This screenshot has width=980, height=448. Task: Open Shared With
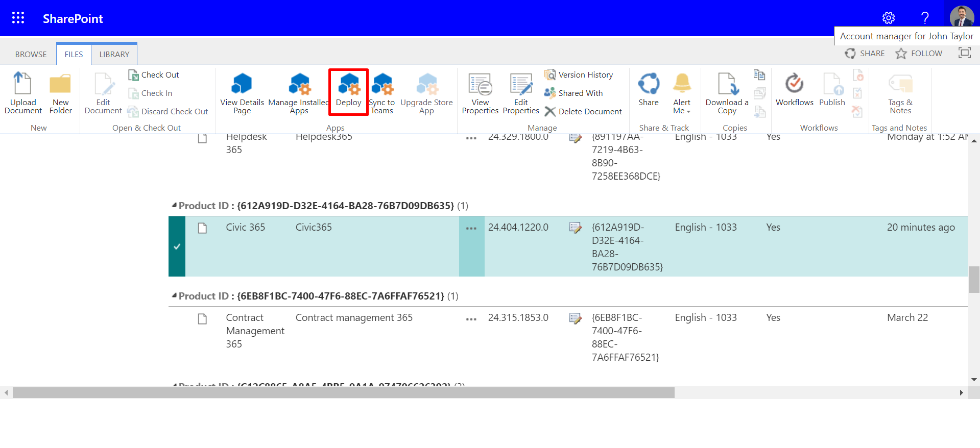click(573, 93)
